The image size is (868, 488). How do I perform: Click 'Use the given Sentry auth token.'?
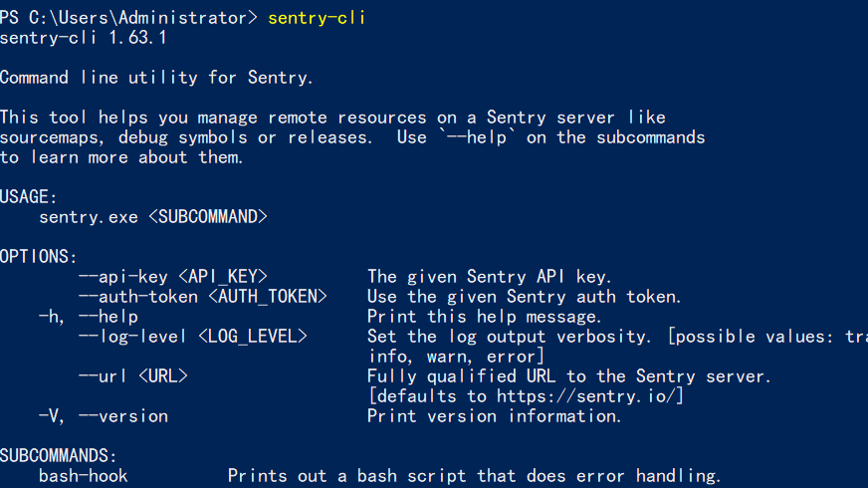coord(524,297)
